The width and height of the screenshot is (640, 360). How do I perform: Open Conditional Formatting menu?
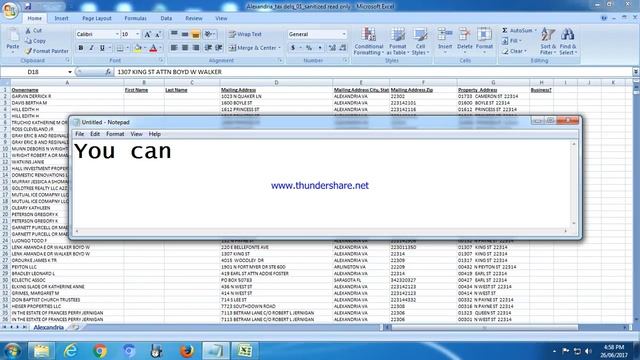click(x=369, y=41)
